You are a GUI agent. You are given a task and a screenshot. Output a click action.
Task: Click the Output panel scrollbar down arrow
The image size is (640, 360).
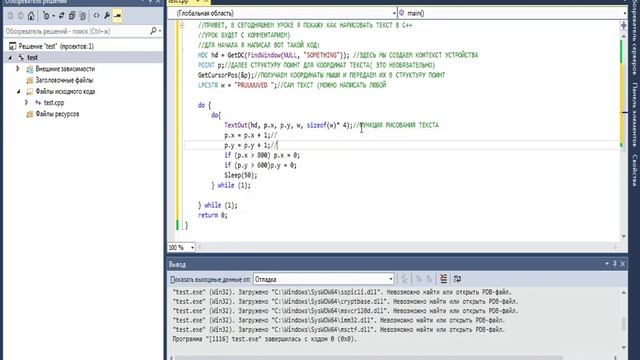[623, 347]
